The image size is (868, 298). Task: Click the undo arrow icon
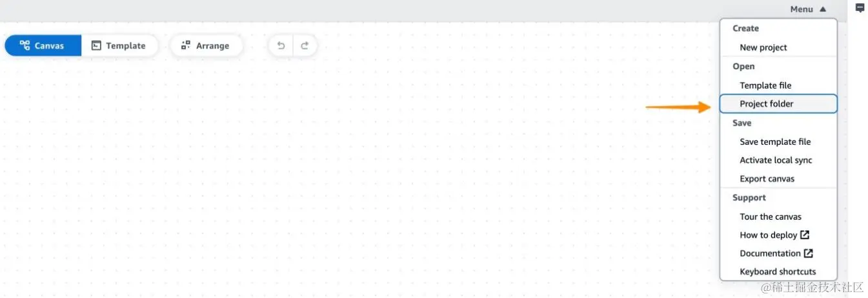click(x=281, y=46)
